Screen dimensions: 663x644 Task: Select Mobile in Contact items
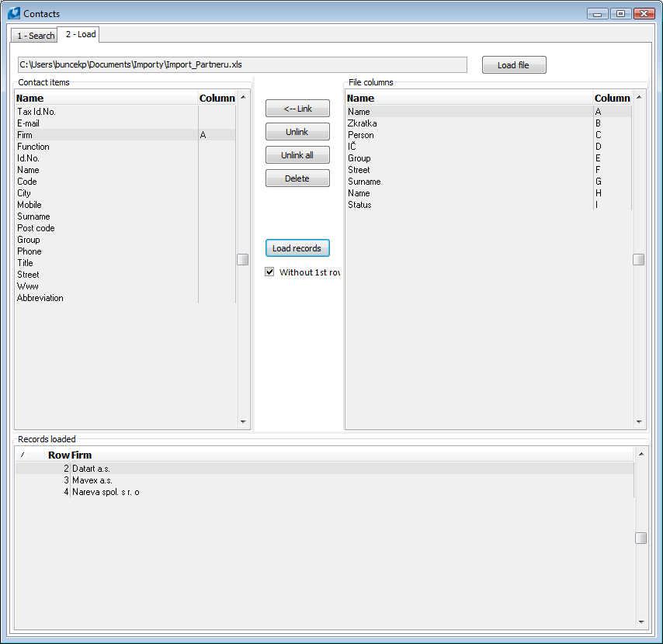pos(126,205)
